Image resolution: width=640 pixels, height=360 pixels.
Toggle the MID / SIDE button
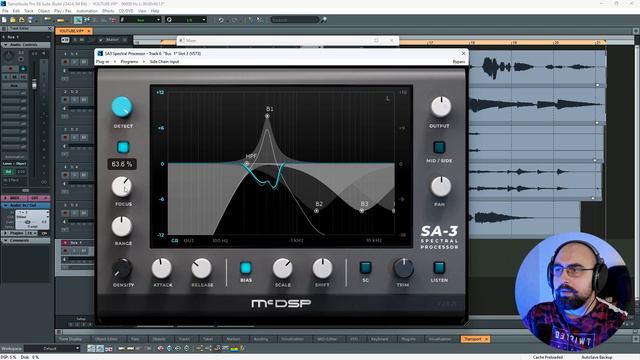[439, 147]
